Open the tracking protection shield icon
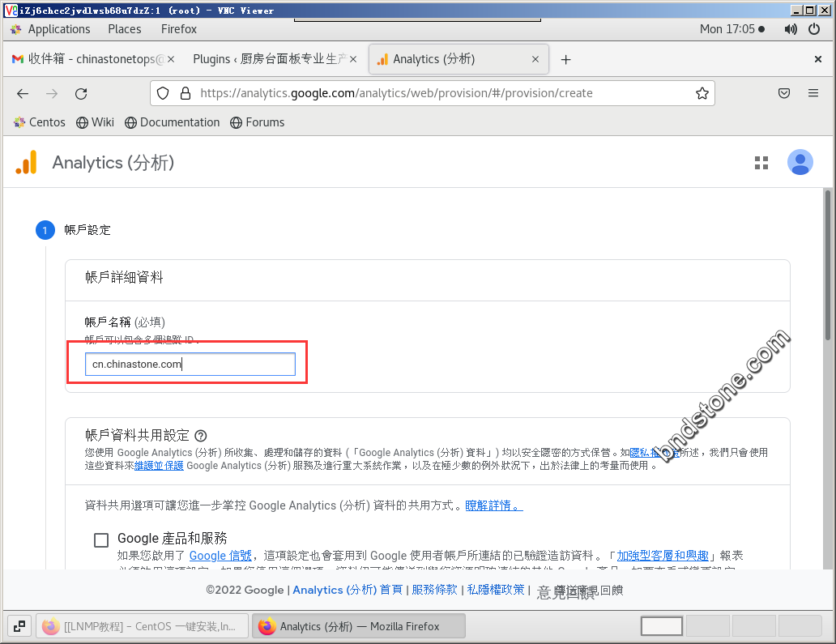The image size is (836, 644). [163, 93]
